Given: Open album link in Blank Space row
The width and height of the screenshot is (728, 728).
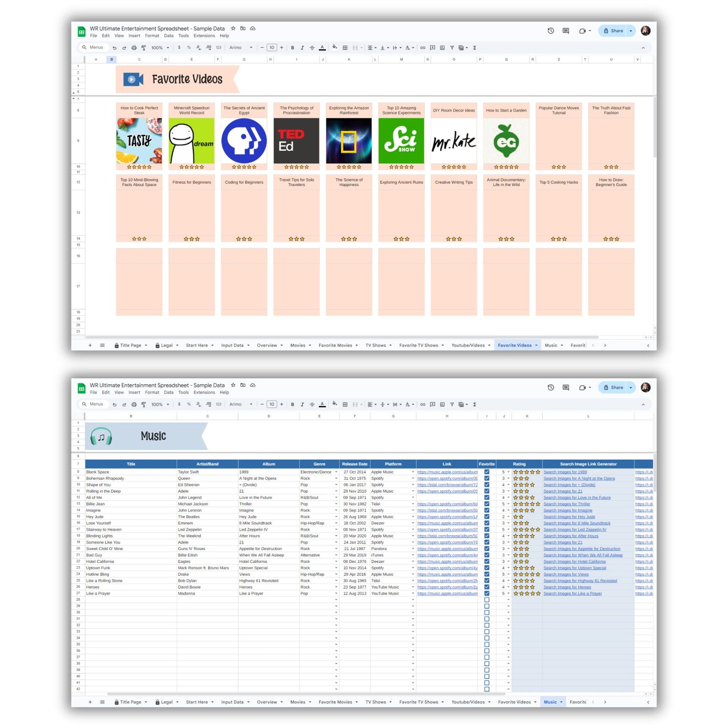Looking at the screenshot, I should tap(447, 472).
